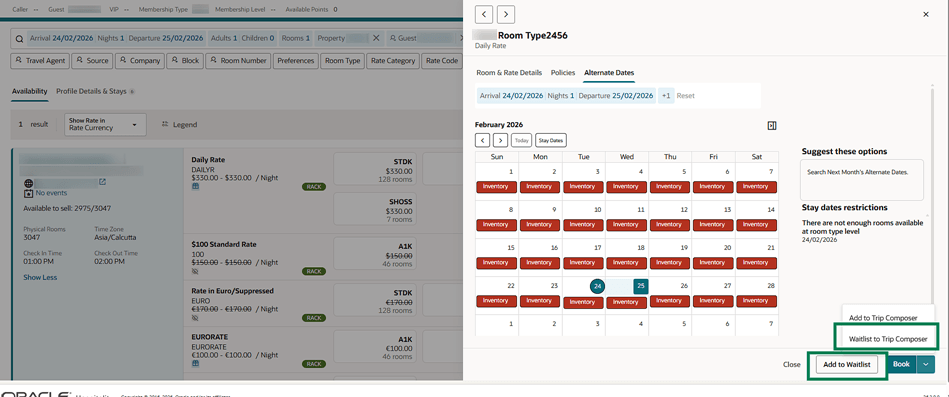Switch to Availability tab
Image resolution: width=949 pixels, height=397 pixels.
coord(29,91)
